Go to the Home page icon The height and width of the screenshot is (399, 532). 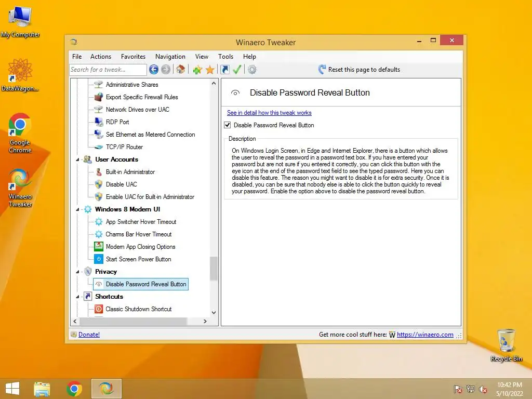[180, 69]
